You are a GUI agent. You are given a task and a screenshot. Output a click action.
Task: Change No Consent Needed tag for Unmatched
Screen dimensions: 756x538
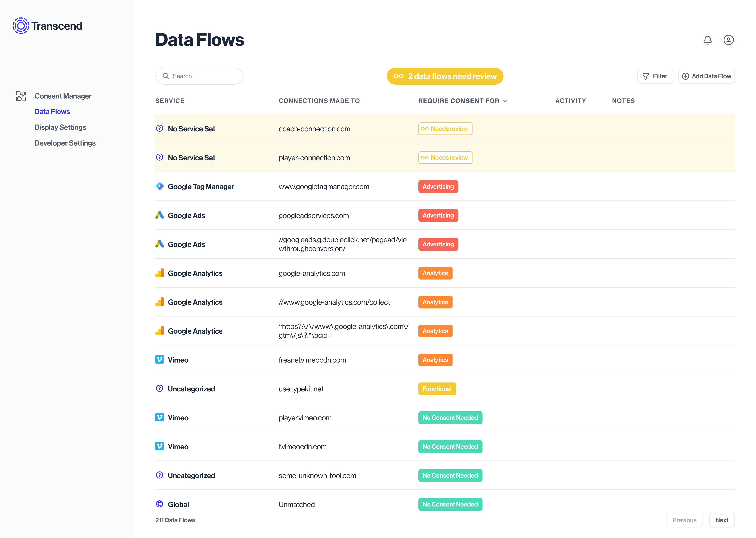pyautogui.click(x=450, y=505)
